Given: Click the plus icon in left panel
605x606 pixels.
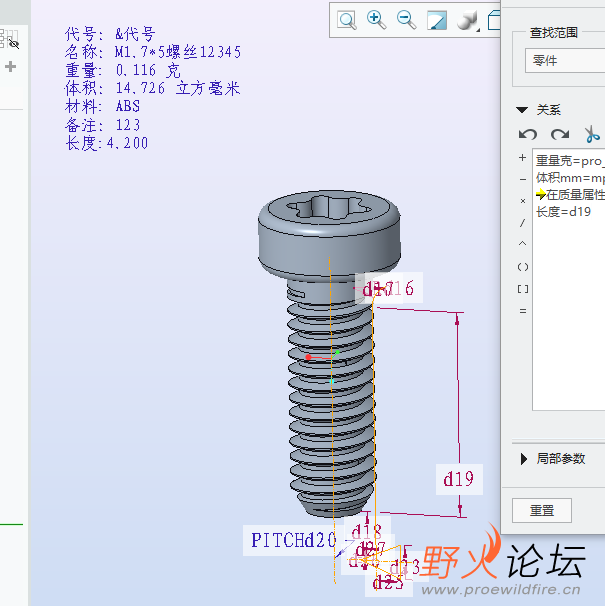Looking at the screenshot, I should [10, 67].
